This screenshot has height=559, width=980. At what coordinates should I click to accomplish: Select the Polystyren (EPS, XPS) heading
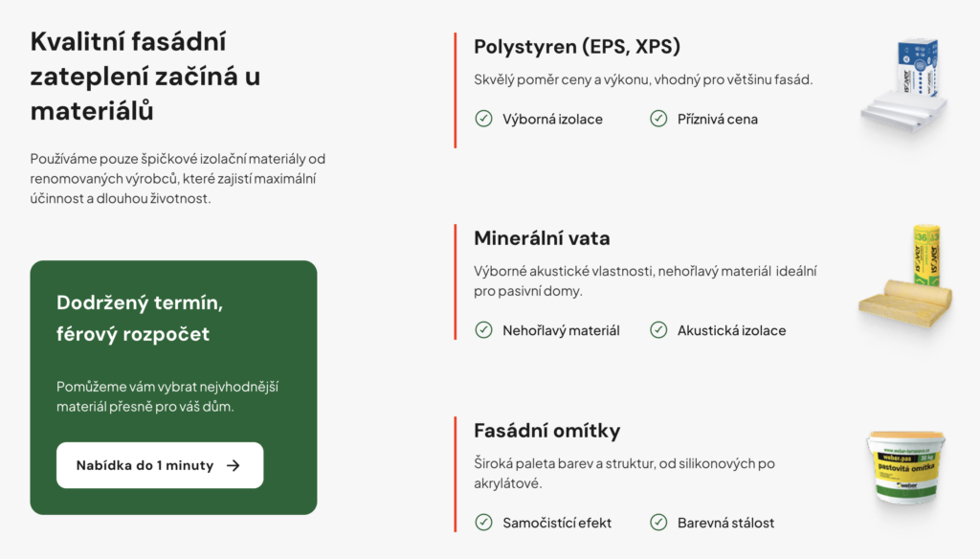coord(577,47)
